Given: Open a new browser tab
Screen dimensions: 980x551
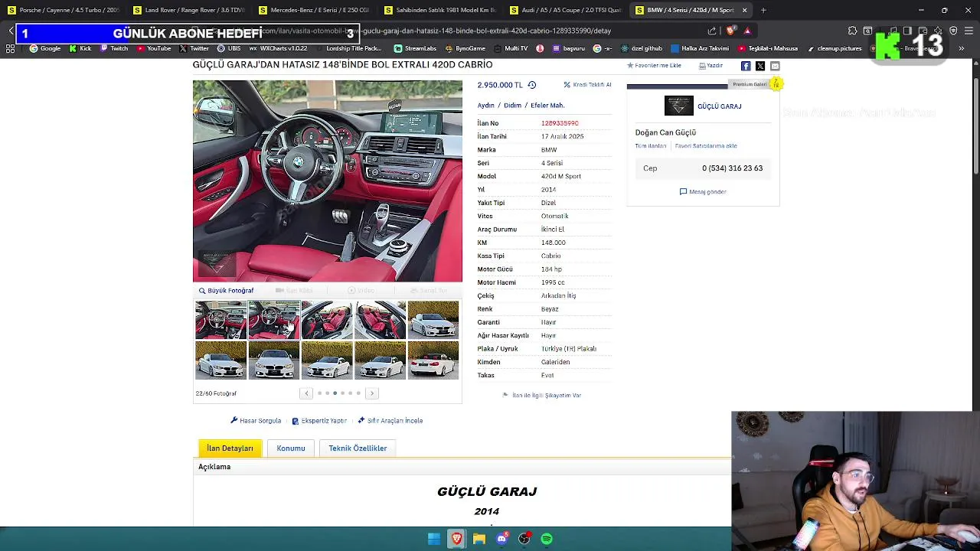Looking at the screenshot, I should coord(763,10).
